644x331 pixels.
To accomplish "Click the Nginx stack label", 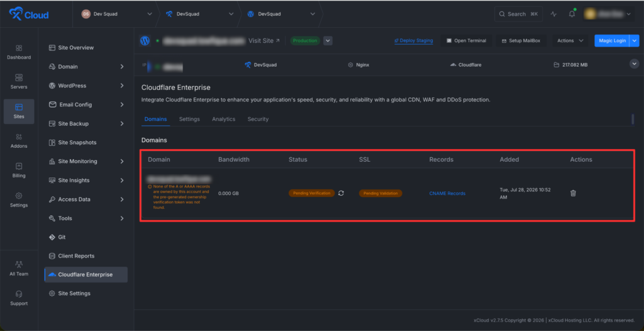I will pos(358,65).
